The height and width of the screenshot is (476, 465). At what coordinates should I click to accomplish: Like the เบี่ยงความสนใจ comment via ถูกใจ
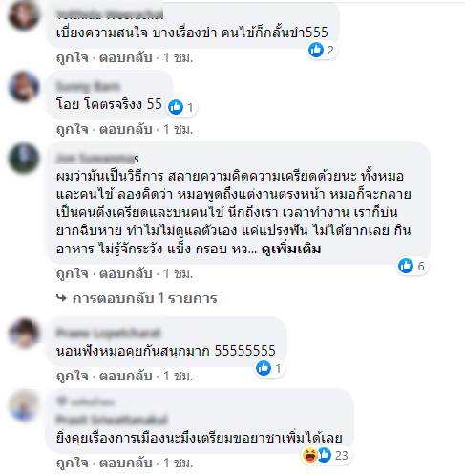pos(73,58)
